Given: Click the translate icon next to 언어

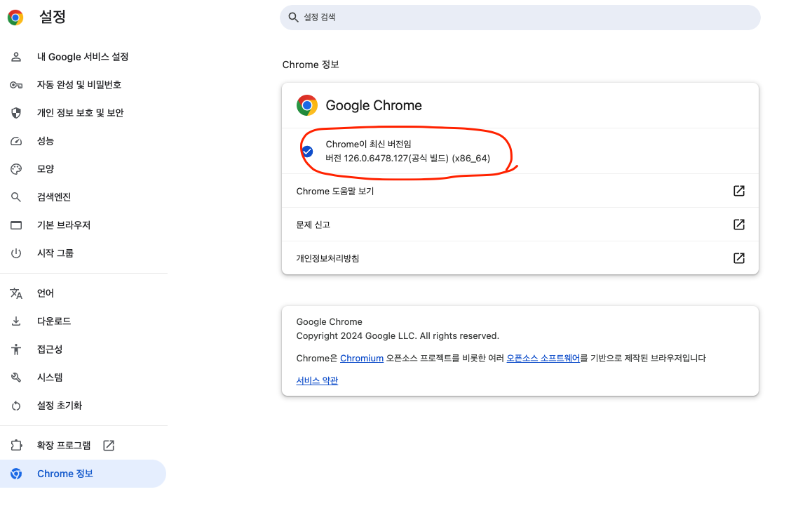Looking at the screenshot, I should coord(16,293).
